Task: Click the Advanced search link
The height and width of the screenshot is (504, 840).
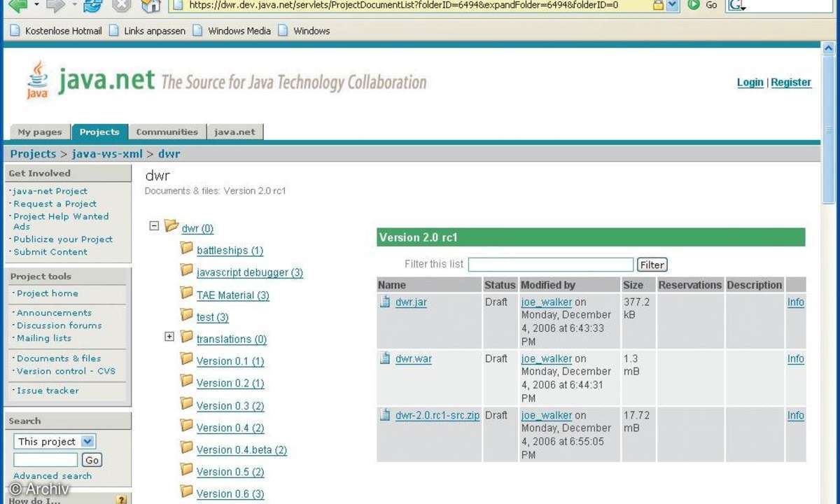Action: (x=52, y=476)
